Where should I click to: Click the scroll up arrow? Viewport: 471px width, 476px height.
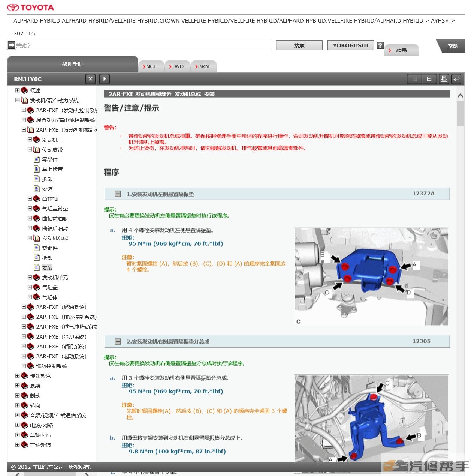tap(460, 96)
